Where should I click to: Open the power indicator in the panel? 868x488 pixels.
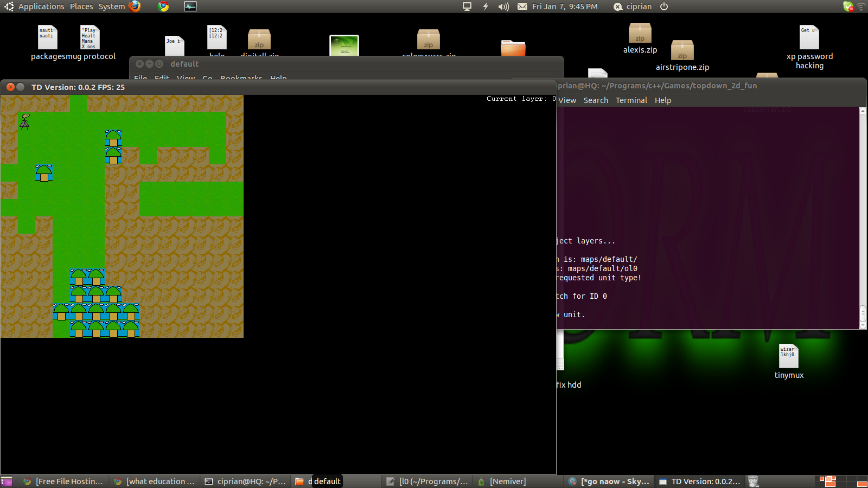486,7
